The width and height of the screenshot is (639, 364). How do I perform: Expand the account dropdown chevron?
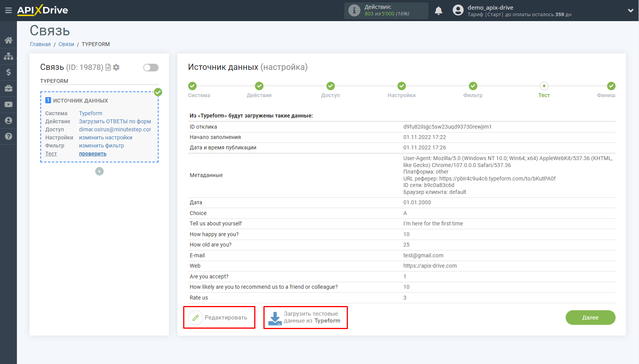pyautogui.click(x=631, y=11)
